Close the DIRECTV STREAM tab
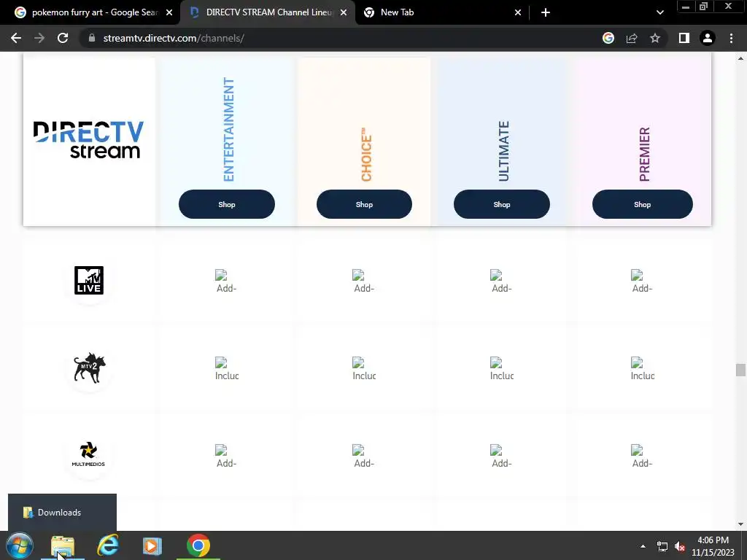Image resolution: width=747 pixels, height=560 pixels. (344, 12)
